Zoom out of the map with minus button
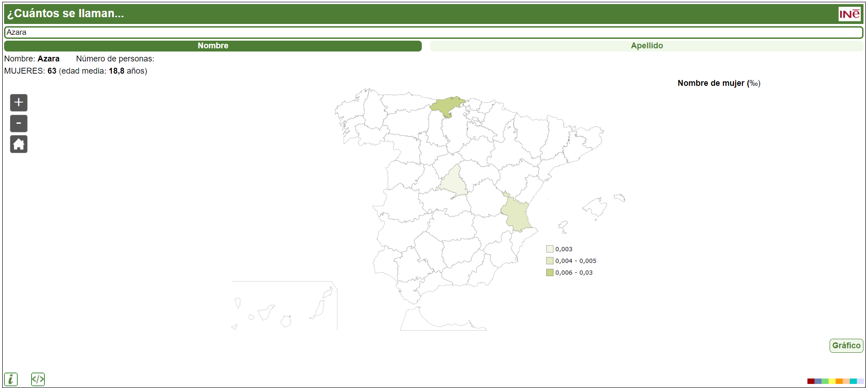Viewport: 868px width, 388px height. click(19, 123)
